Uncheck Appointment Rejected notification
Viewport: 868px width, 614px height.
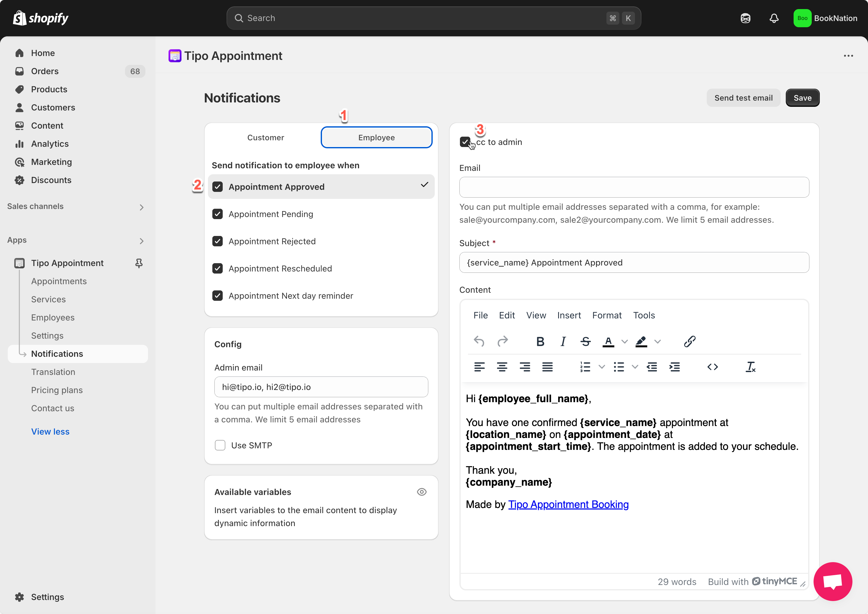[217, 241]
